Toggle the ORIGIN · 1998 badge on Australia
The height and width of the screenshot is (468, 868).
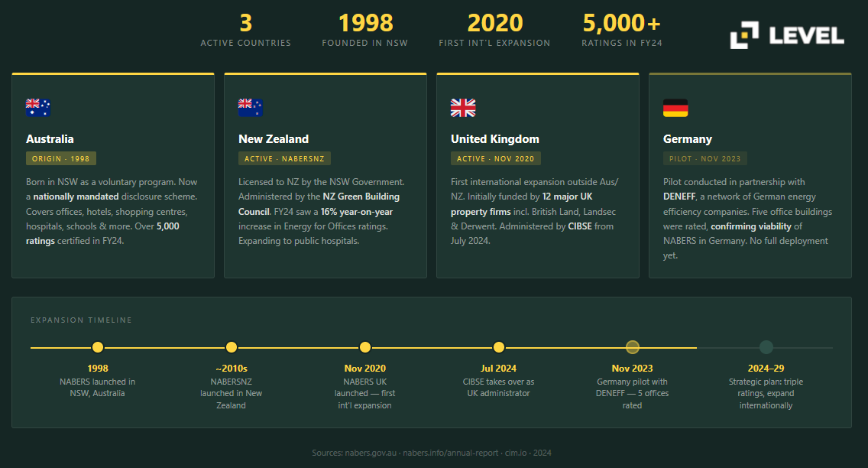pyautogui.click(x=61, y=158)
